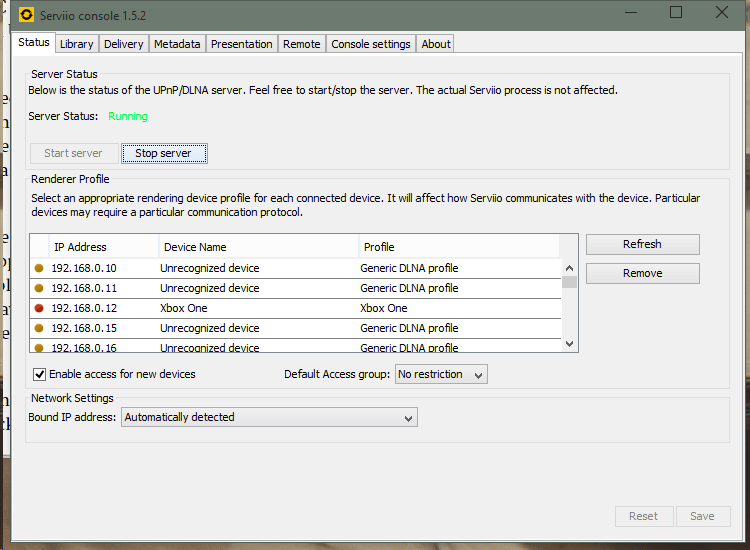Click the Profile column header
Screen dimensions: 750x550
459,247
